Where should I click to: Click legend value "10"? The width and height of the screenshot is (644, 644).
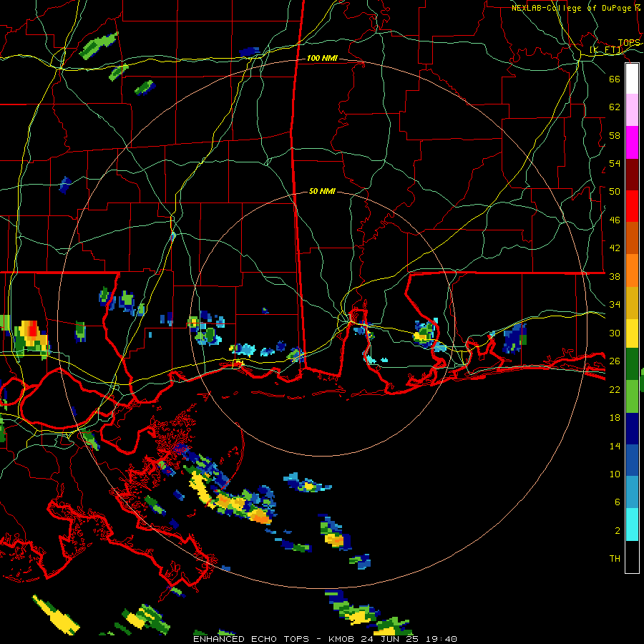[x=615, y=474]
